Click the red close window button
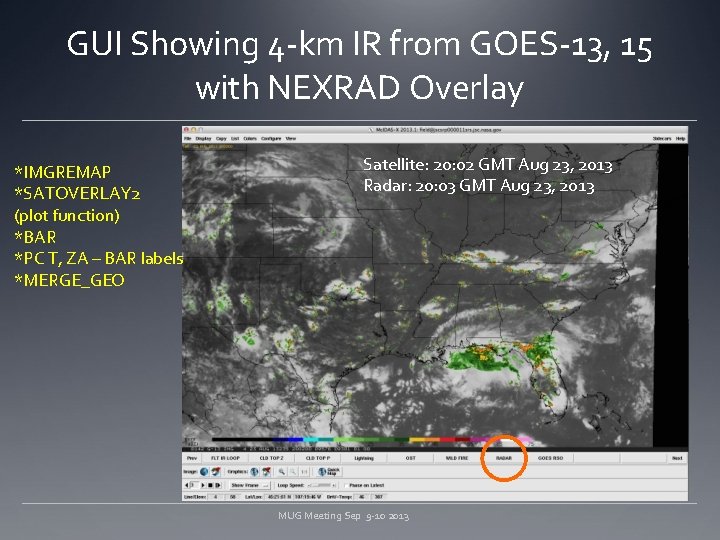720x540 pixels. click(x=186, y=130)
